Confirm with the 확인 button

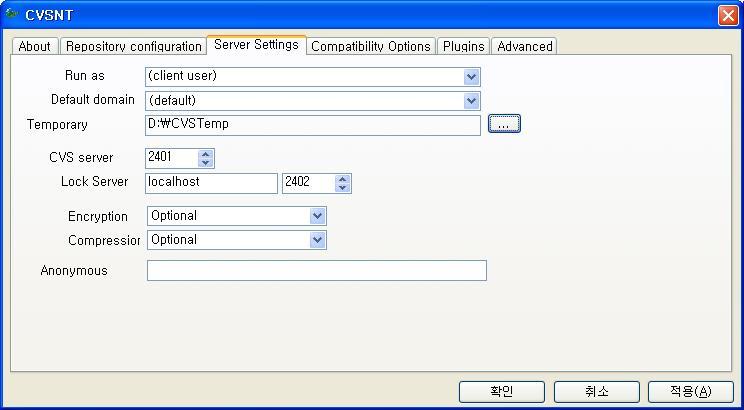coord(502,392)
